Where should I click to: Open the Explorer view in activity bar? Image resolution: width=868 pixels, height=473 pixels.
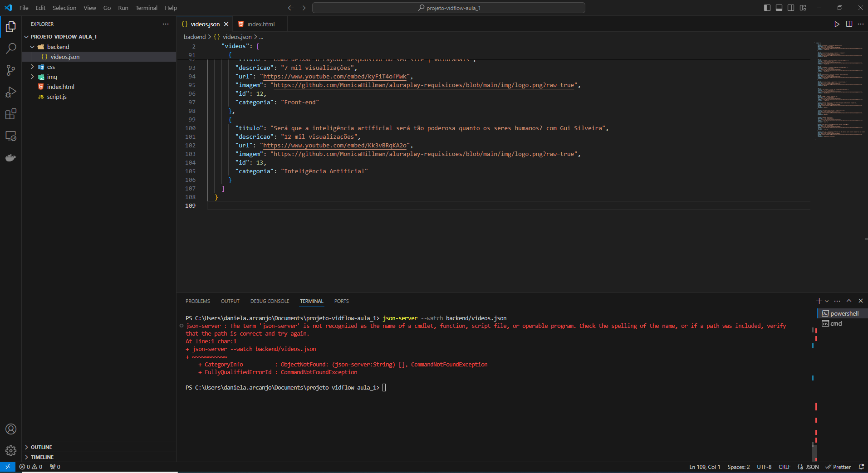tap(11, 27)
